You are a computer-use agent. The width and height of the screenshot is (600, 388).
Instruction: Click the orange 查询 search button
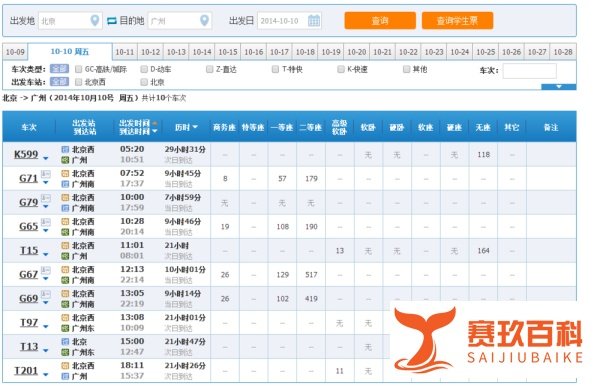380,21
